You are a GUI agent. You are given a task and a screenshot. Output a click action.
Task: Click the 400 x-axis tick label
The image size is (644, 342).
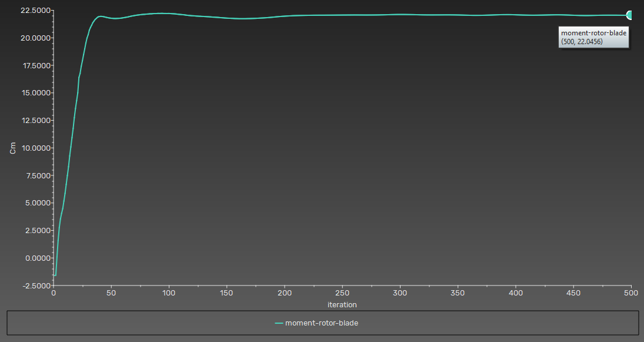[x=515, y=293]
